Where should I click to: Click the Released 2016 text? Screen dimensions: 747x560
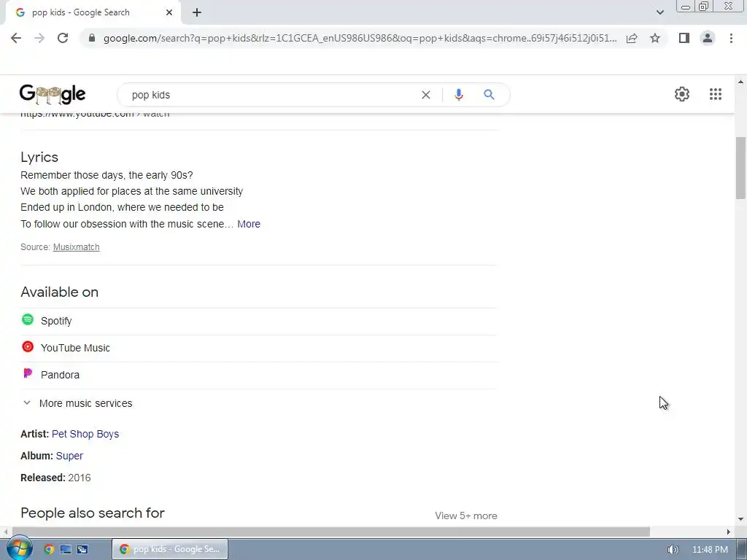55,478
